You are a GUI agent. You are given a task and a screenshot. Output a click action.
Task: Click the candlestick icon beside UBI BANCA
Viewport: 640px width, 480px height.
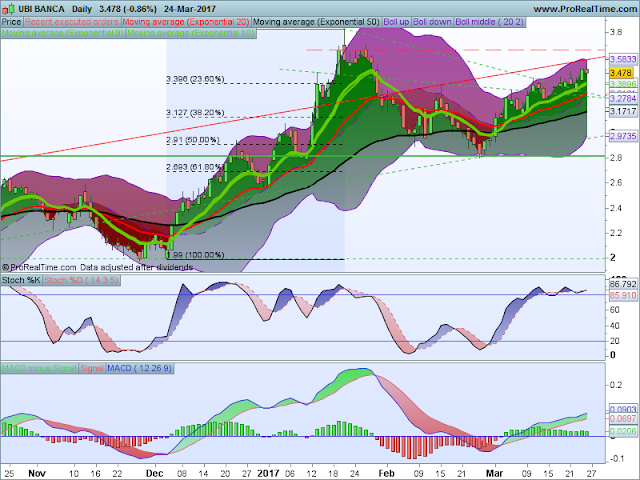8,9
